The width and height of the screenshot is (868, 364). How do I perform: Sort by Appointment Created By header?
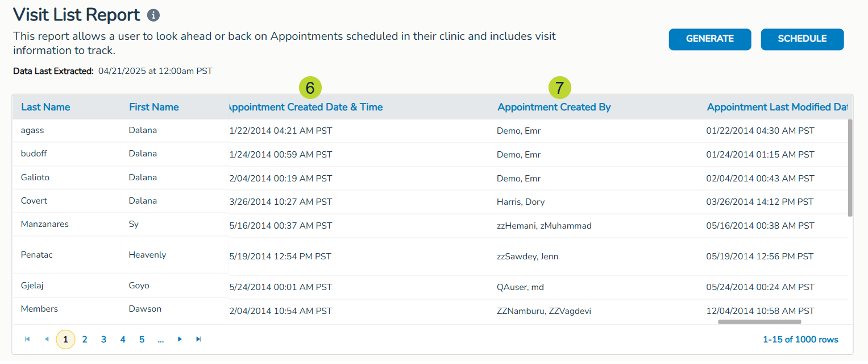(x=554, y=107)
